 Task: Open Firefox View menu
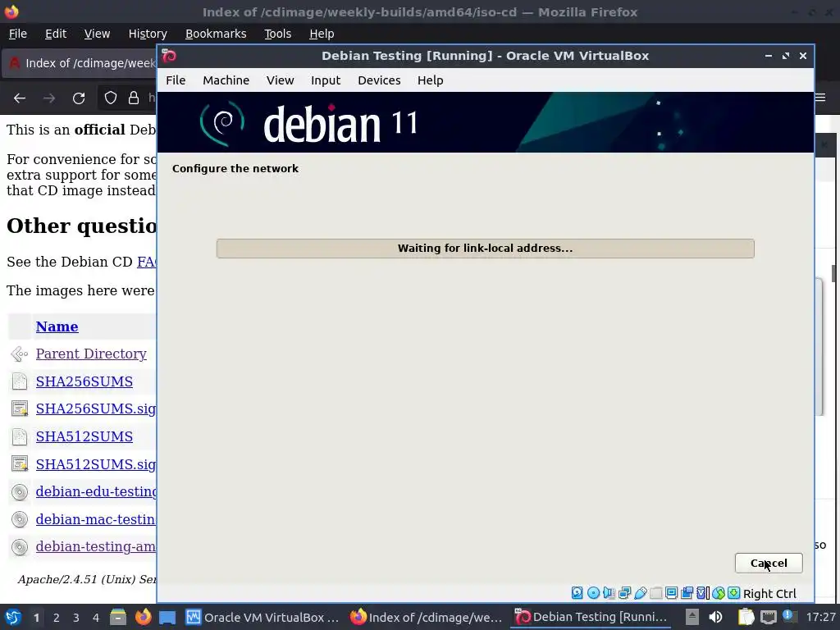point(97,34)
